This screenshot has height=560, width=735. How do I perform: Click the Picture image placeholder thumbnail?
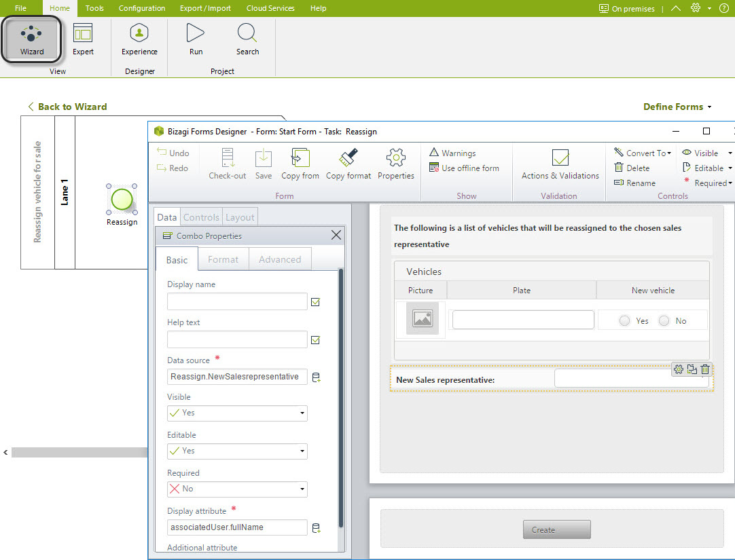pyautogui.click(x=423, y=318)
